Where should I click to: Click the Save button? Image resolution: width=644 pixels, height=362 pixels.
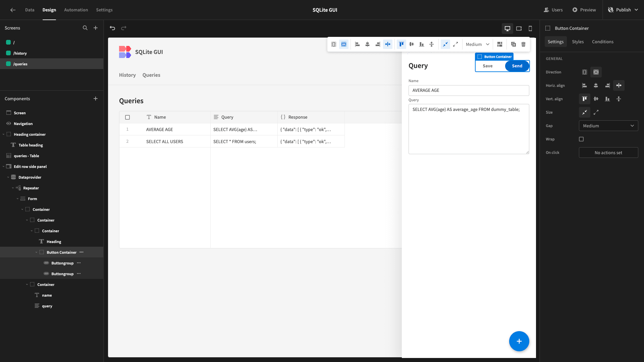pyautogui.click(x=487, y=66)
